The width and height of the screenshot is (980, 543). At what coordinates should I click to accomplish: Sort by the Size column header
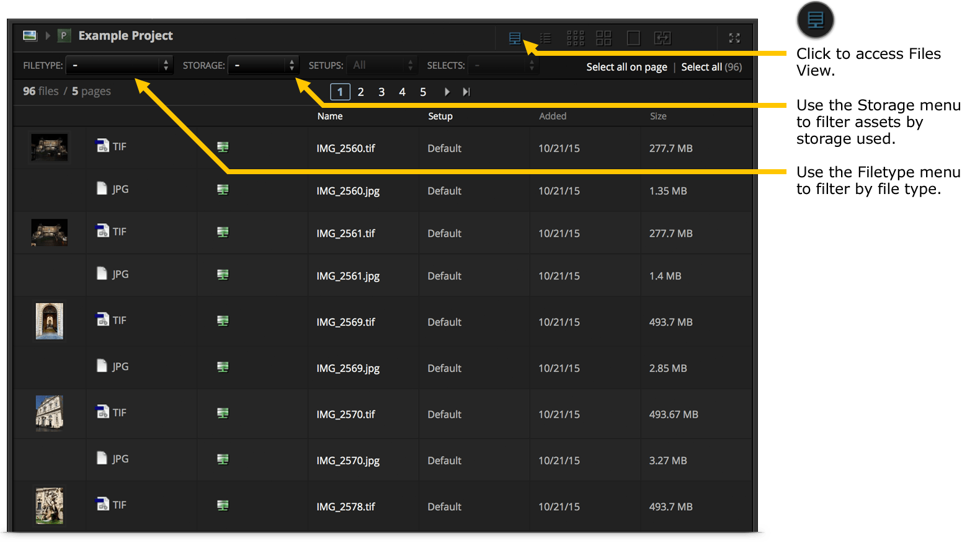coord(658,116)
